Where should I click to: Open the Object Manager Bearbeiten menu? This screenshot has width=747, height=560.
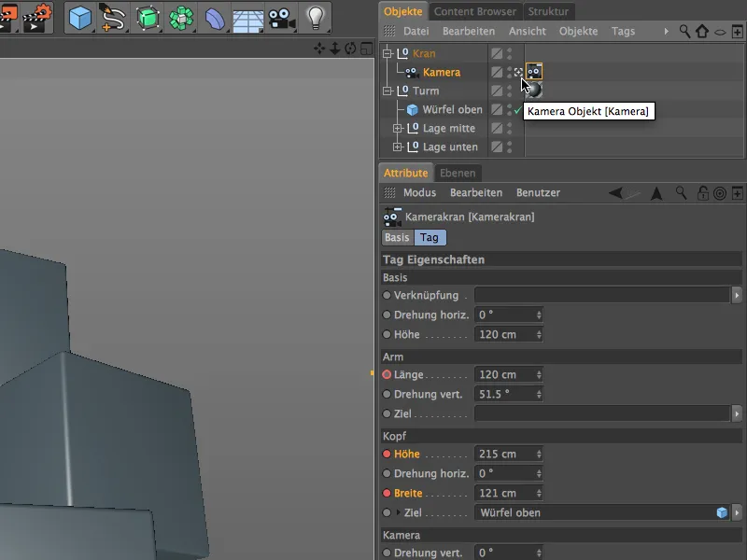coord(469,32)
